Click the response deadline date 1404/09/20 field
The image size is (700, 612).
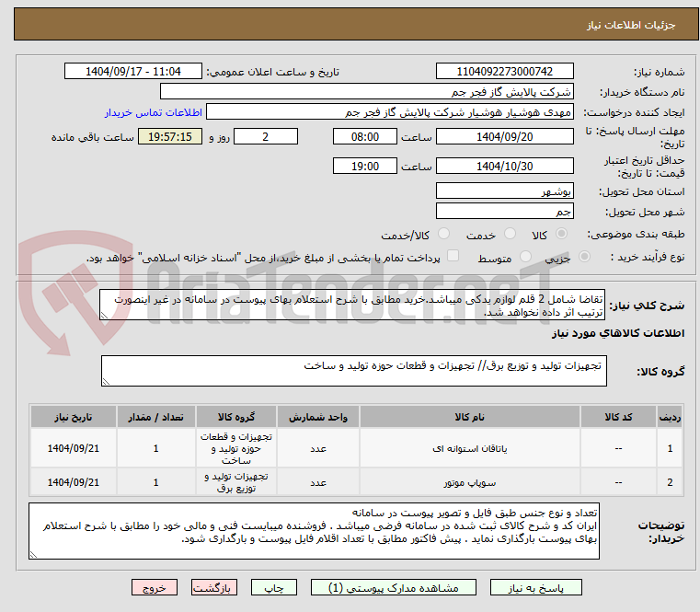pos(504,136)
